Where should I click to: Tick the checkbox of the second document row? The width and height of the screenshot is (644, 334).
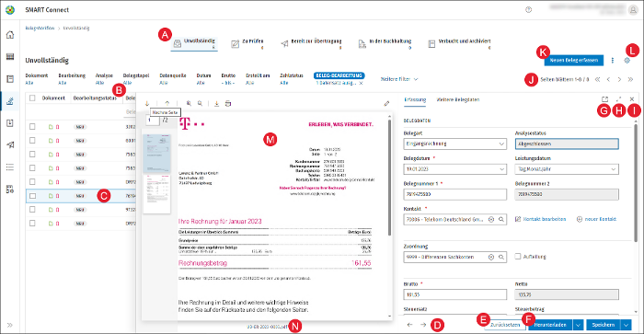click(x=32, y=141)
